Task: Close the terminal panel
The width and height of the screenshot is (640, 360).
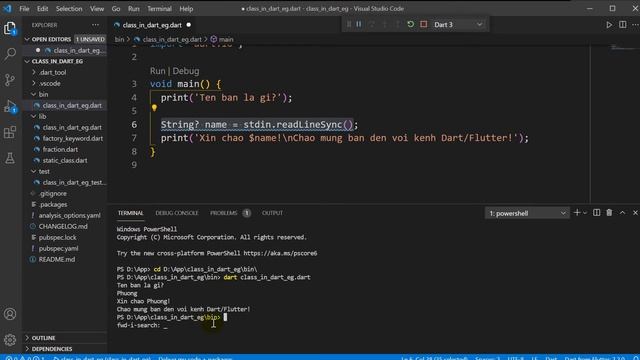Action: 635,213
